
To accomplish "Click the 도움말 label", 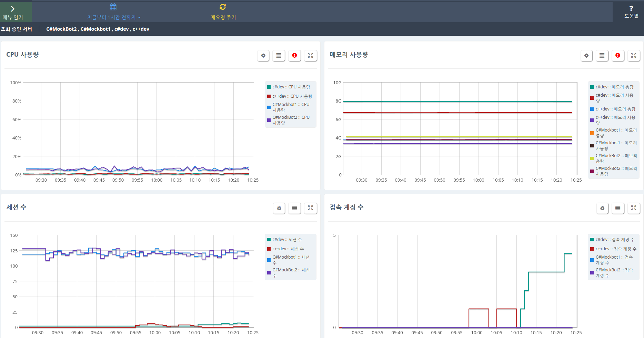I will (x=631, y=16).
